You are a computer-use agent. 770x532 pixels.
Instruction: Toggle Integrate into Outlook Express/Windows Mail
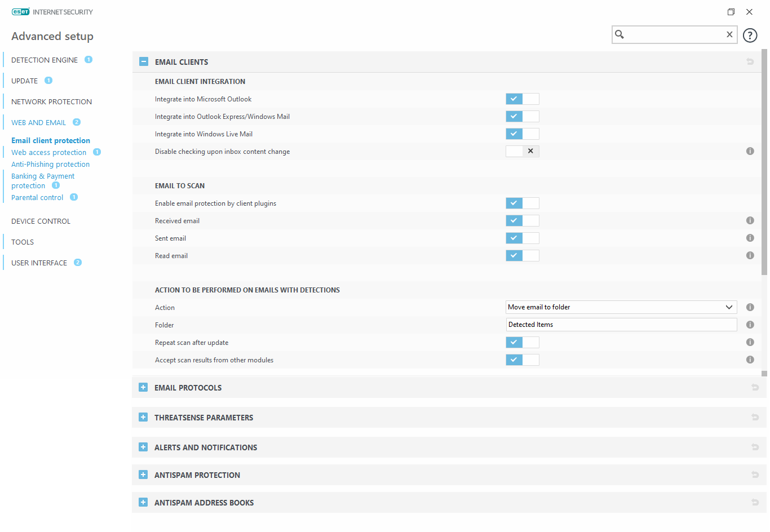pyautogui.click(x=523, y=117)
